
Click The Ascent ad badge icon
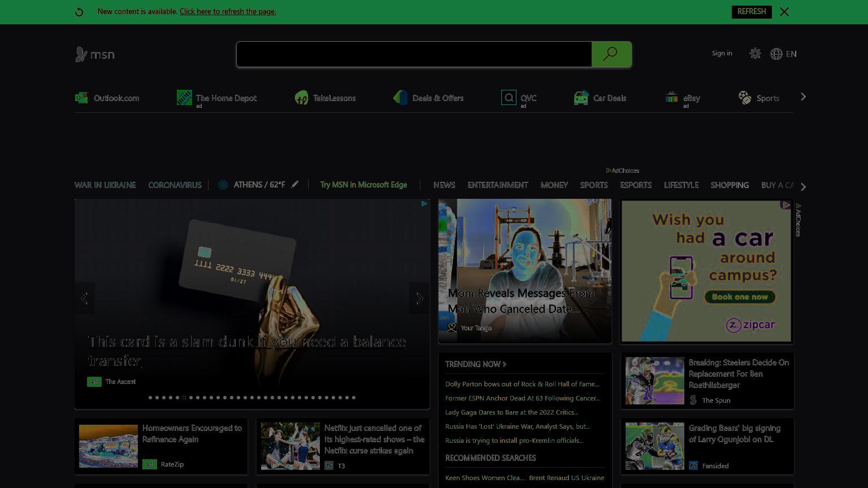94,382
